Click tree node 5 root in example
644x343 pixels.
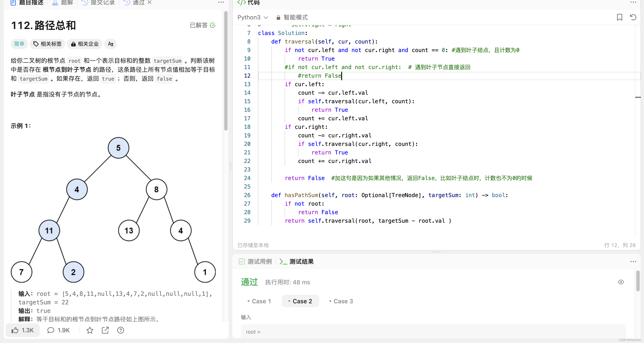point(118,148)
